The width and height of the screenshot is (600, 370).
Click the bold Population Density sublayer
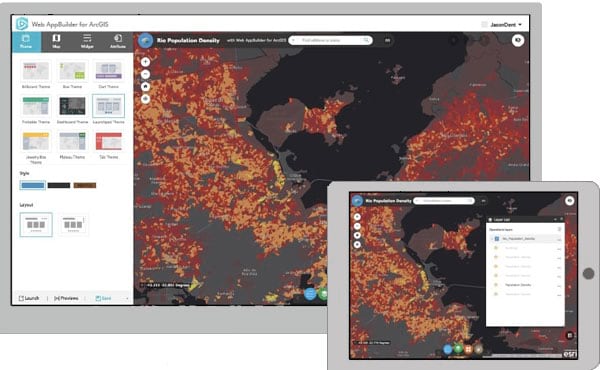click(x=518, y=285)
